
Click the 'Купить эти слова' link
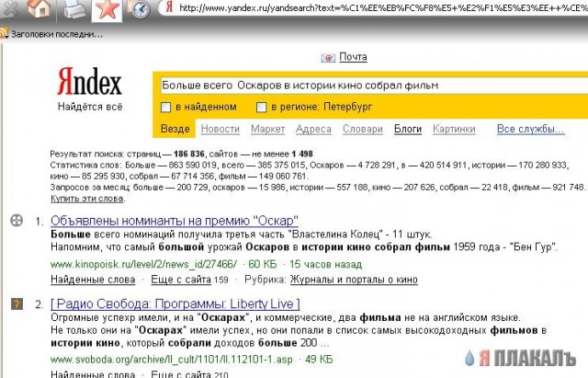(x=87, y=199)
